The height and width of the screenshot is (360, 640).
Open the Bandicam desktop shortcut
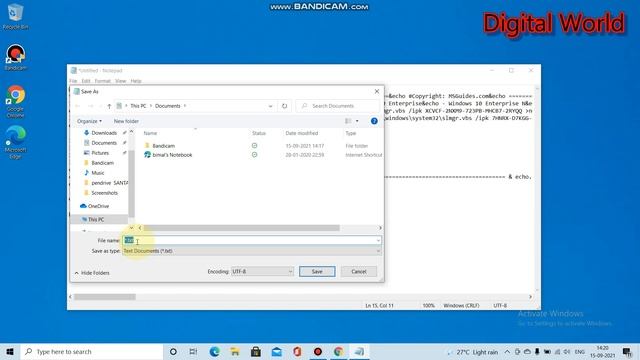coord(16,57)
